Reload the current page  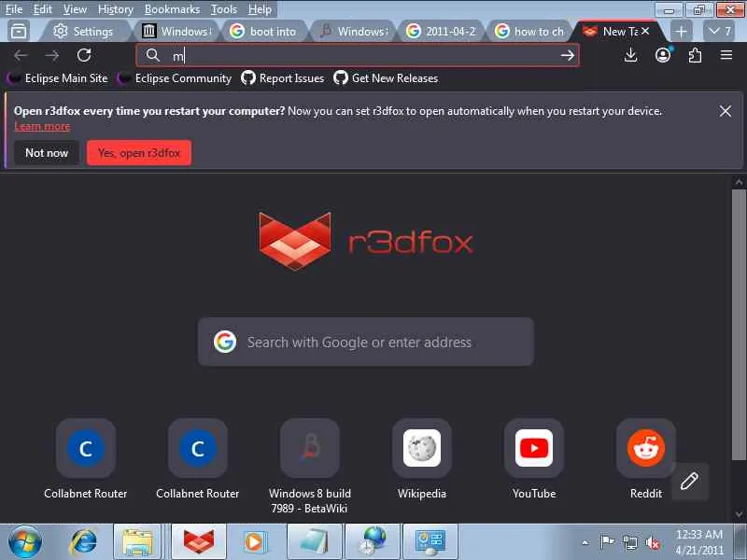[x=84, y=55]
